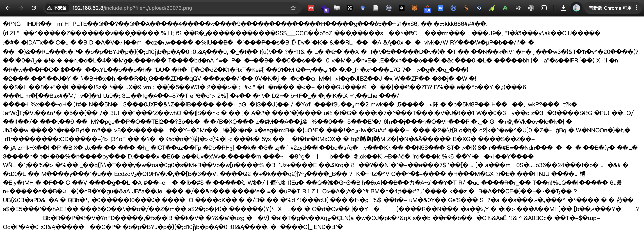Open the Chrome three-dot menu

coord(636,8)
